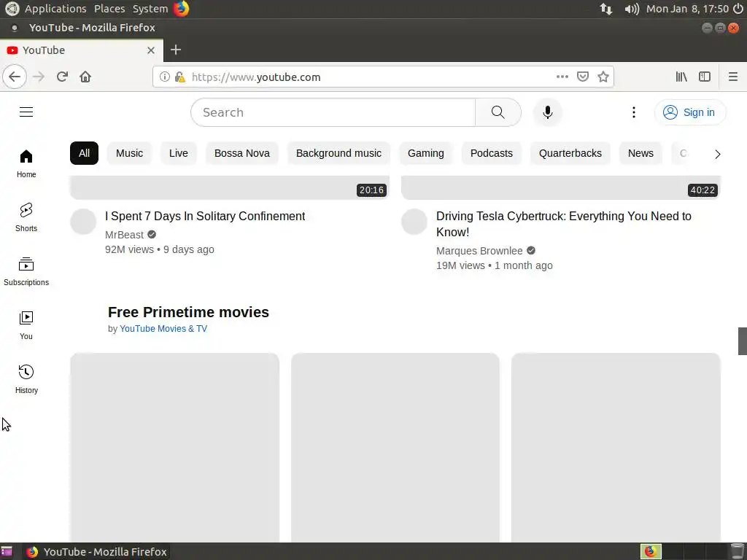Viewport: 747px width, 560px height.
Task: Click the Sign in button
Action: [x=690, y=112]
